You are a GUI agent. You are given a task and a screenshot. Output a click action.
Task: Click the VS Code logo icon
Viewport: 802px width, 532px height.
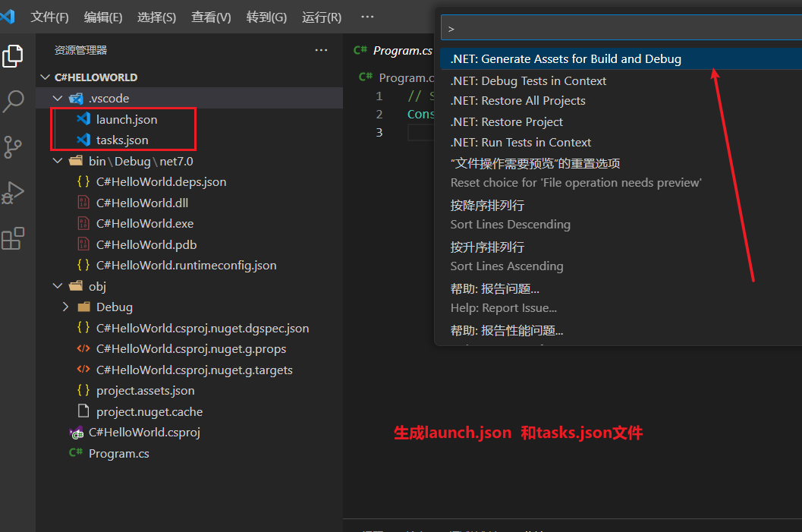[8, 17]
